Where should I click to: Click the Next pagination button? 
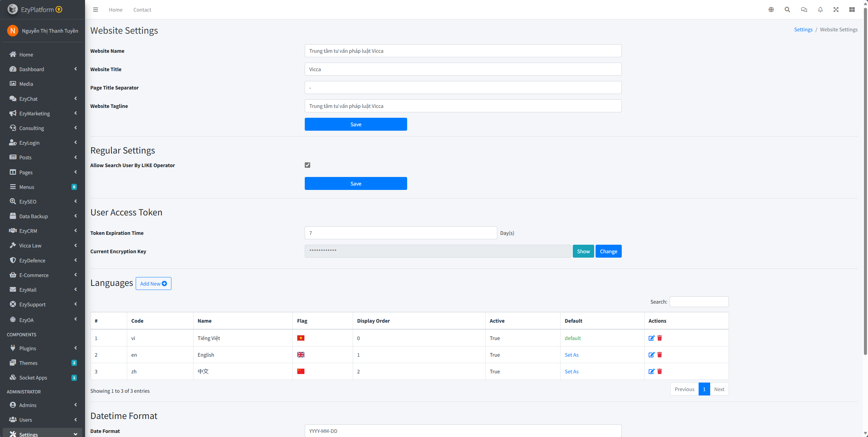coord(719,389)
